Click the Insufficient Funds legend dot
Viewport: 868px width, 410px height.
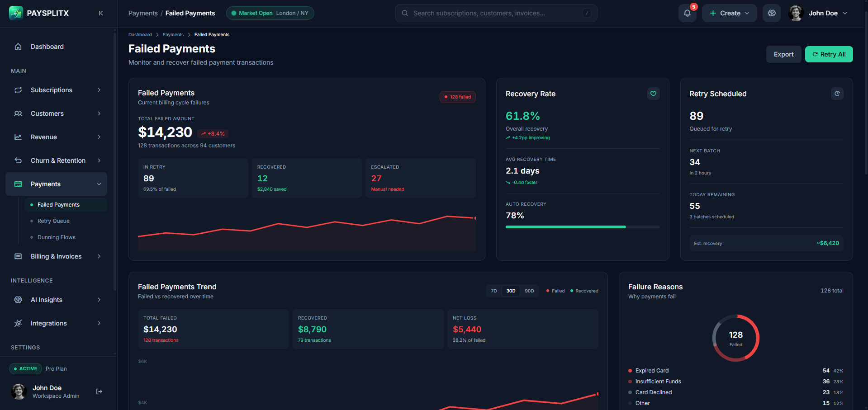coord(630,382)
